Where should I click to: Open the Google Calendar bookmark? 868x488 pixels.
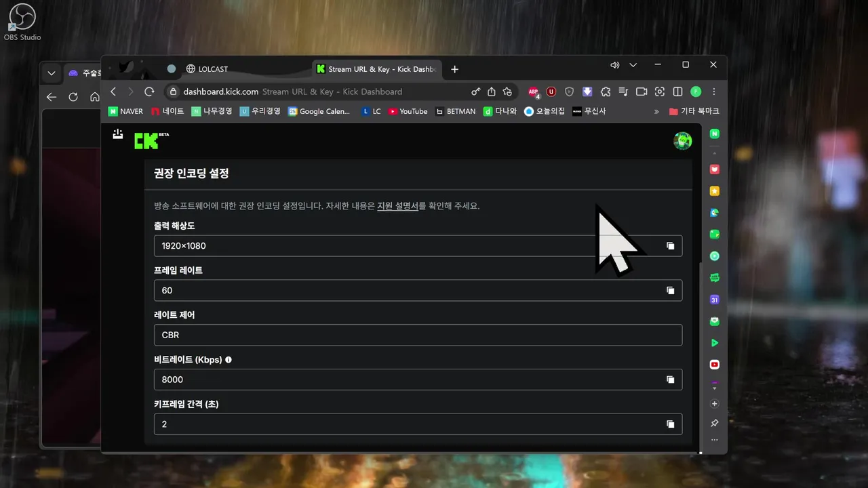tap(319, 111)
